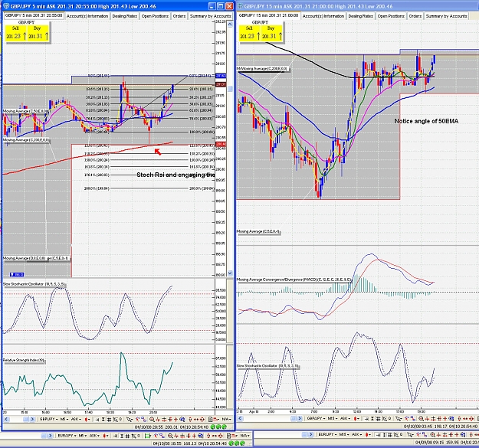This screenshot has height=448, width=479.
Task: Open M15 timeframe dropdown in 15 min toolbar
Action: [332, 418]
